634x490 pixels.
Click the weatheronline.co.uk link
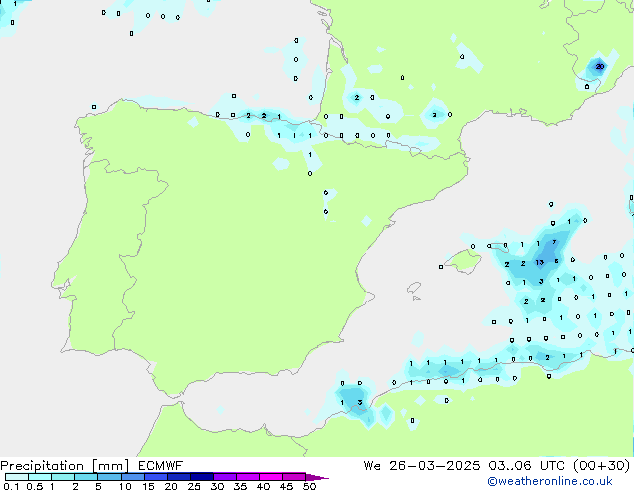[549, 481]
